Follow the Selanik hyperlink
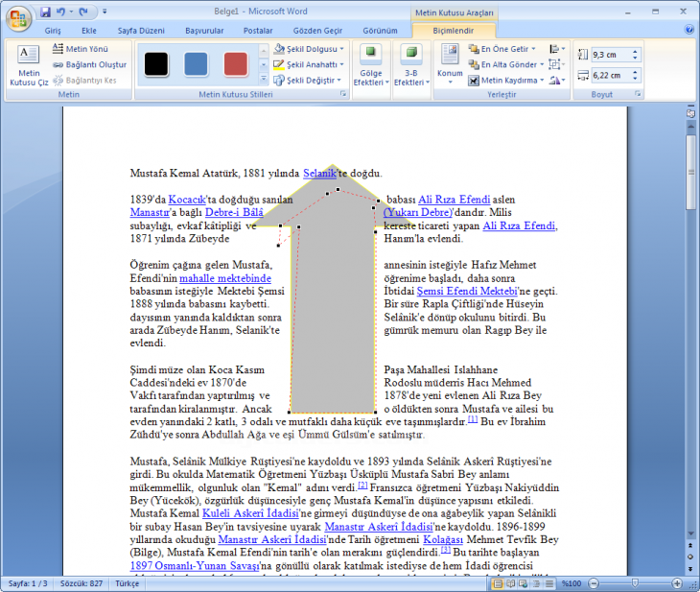Image resolution: width=700 pixels, height=592 pixels. pos(319,174)
